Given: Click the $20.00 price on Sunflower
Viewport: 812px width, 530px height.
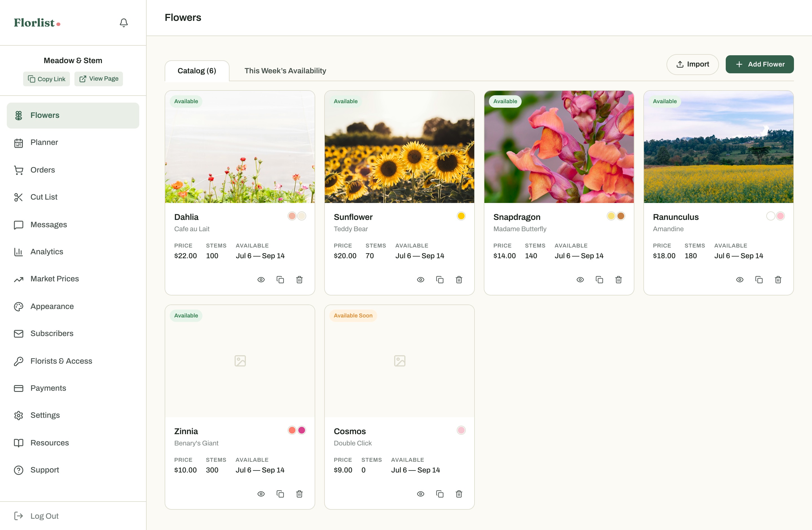Looking at the screenshot, I should [345, 256].
